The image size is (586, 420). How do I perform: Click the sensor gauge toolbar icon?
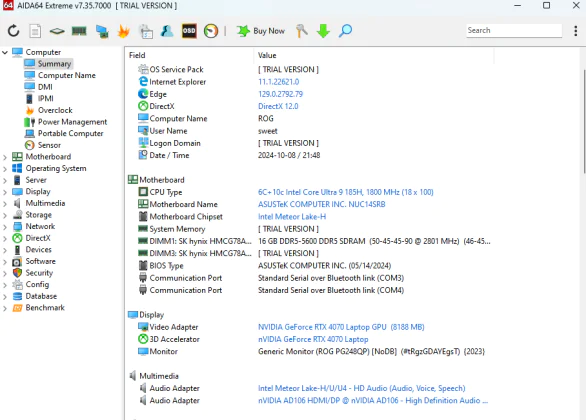tap(211, 31)
